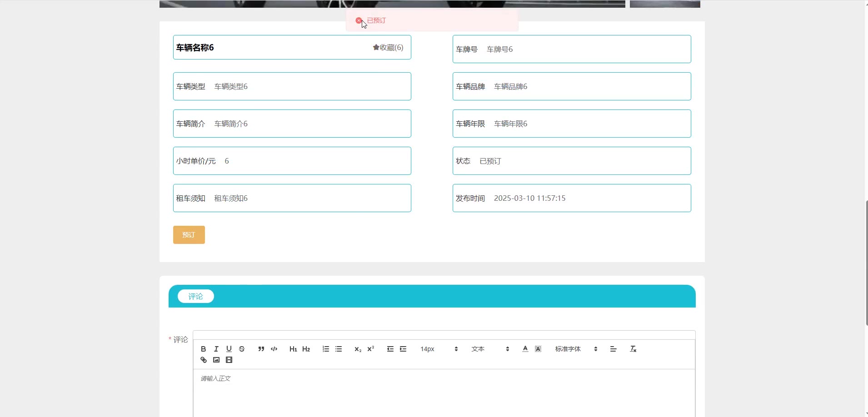Insert an image into comment
The height and width of the screenshot is (417, 868).
coord(216,360)
